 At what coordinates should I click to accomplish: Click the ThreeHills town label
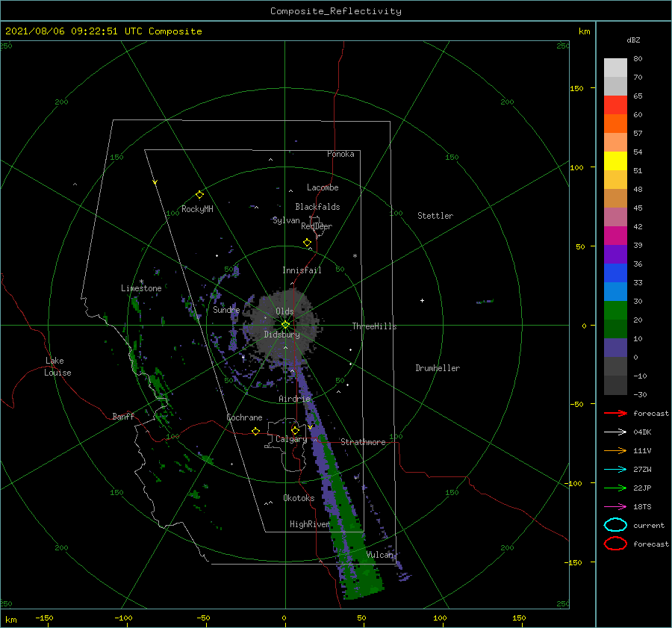(x=374, y=326)
